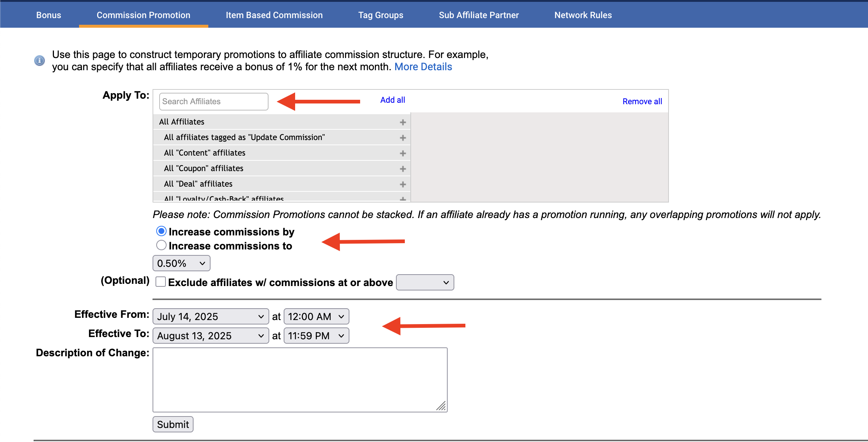868x442 pixels.
Task: Click the More Details link
Action: [423, 67]
